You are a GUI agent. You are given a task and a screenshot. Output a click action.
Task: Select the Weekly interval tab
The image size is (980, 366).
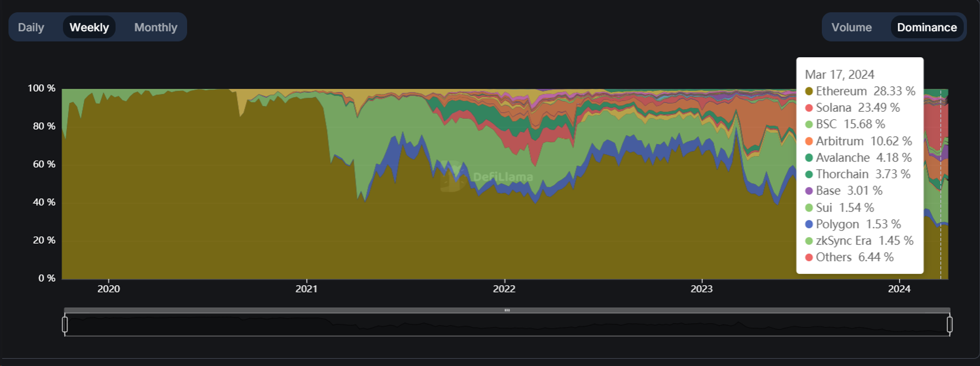pyautogui.click(x=89, y=27)
